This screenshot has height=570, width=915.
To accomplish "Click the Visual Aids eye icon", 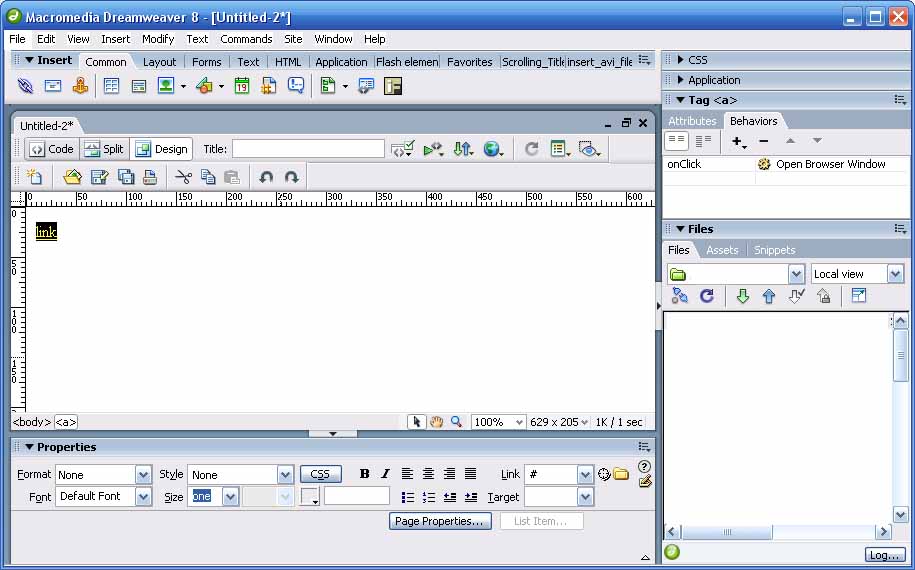I will tap(589, 149).
